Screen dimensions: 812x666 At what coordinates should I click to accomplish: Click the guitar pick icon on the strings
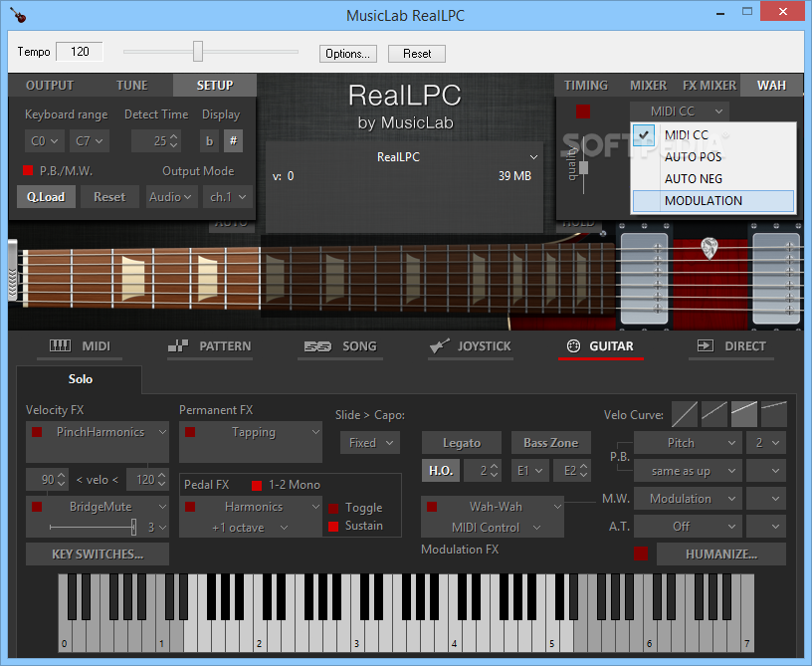(x=709, y=248)
